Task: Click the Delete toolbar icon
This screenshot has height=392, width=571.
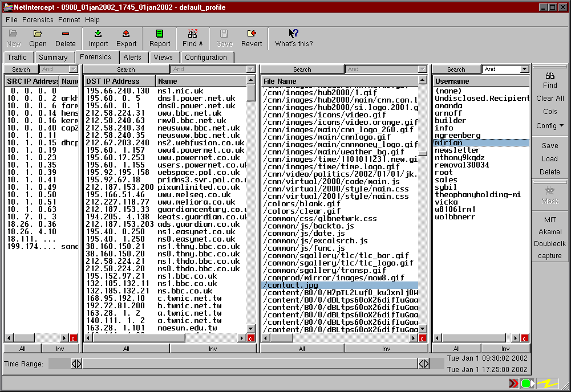Action: click(66, 34)
